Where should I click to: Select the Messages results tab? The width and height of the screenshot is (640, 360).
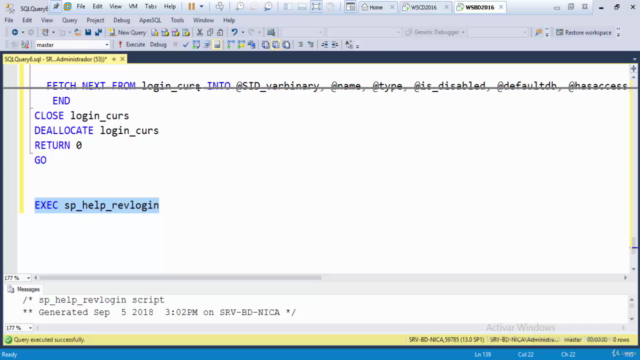point(24,289)
